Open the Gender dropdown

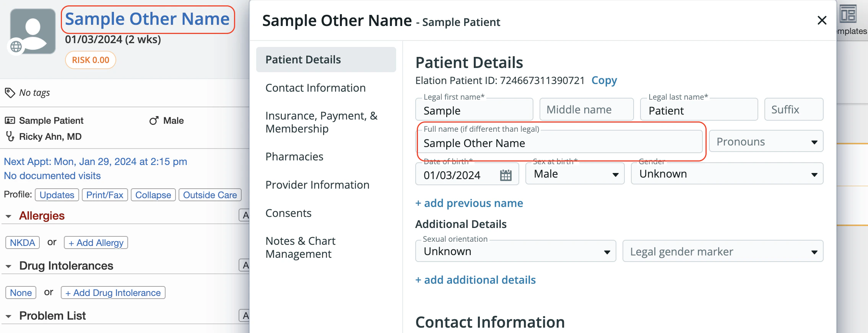click(727, 174)
